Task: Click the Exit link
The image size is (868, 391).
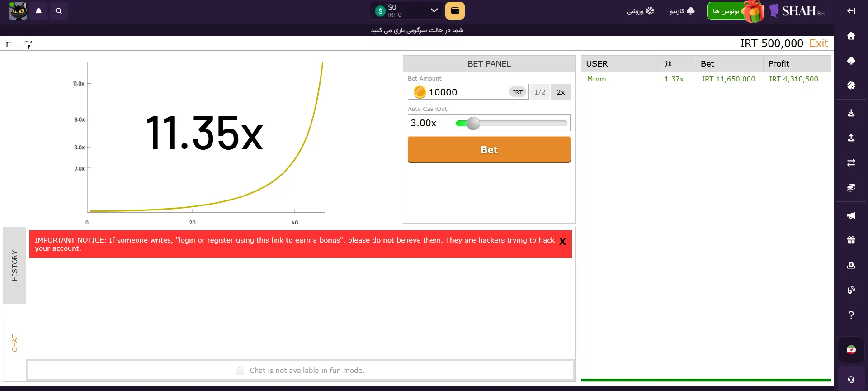Action: [x=819, y=43]
